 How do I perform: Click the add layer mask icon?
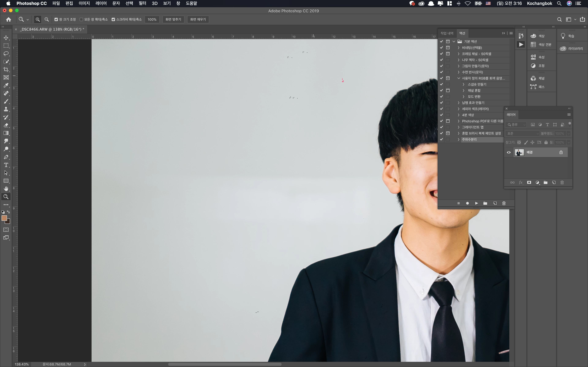[x=529, y=183]
